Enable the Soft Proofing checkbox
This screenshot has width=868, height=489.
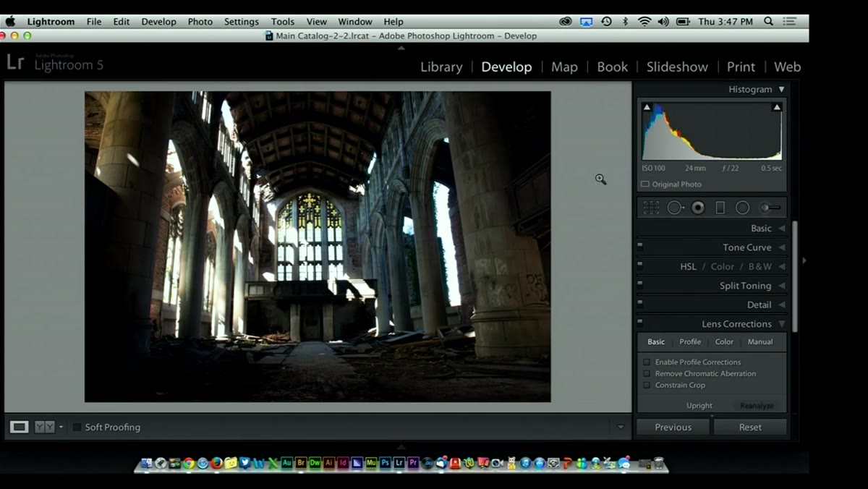(77, 427)
